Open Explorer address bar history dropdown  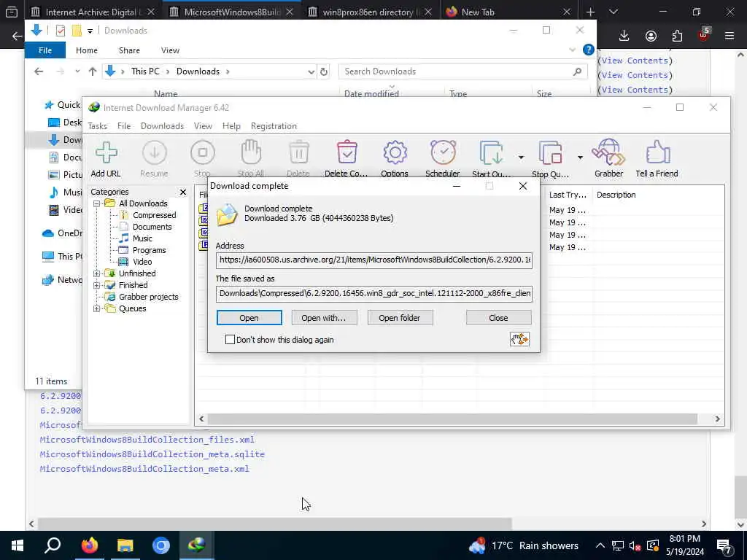click(x=311, y=71)
